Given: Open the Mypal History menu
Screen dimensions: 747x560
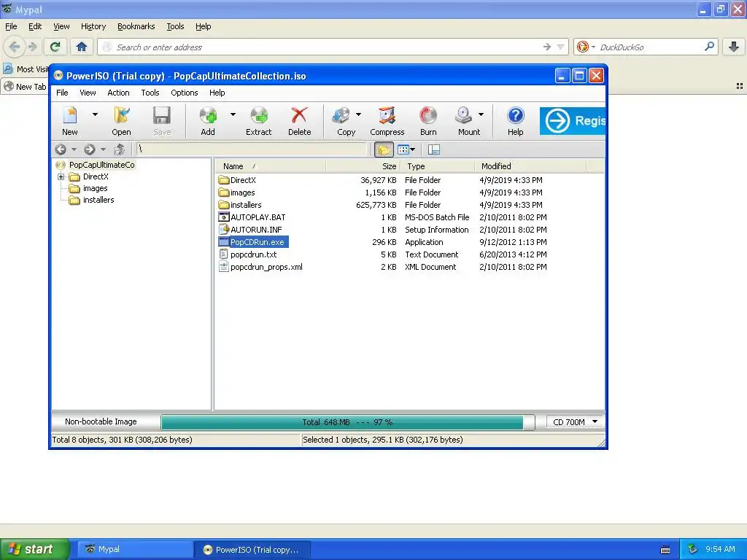Looking at the screenshot, I should (93, 26).
